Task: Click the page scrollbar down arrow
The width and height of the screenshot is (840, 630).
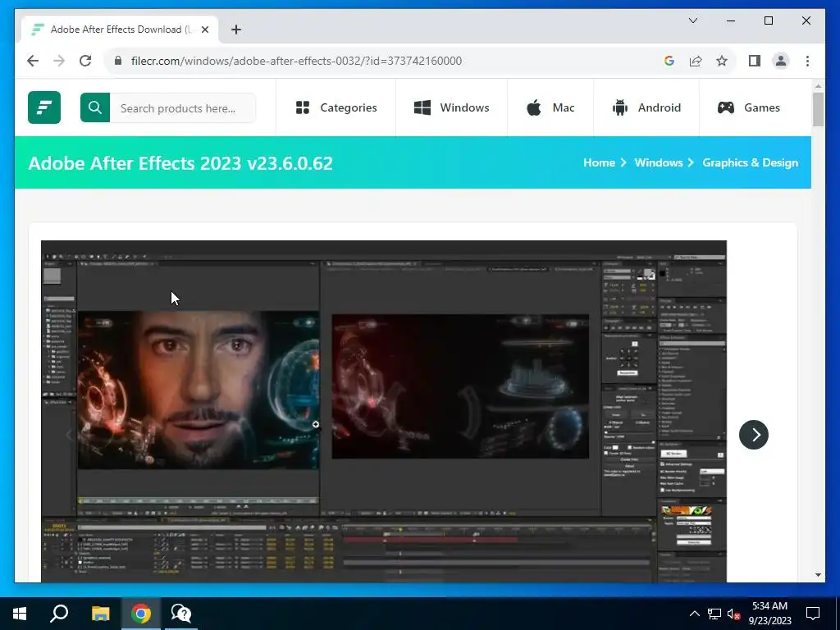Action: click(818, 575)
